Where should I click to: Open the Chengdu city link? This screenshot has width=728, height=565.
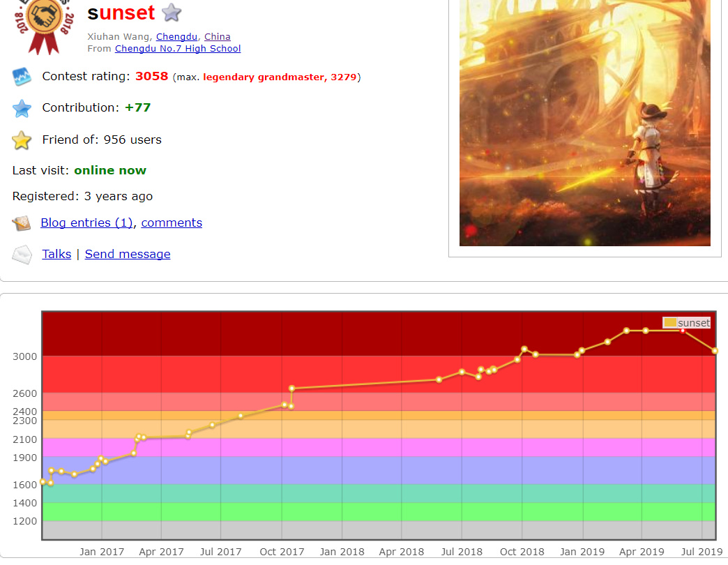[176, 36]
